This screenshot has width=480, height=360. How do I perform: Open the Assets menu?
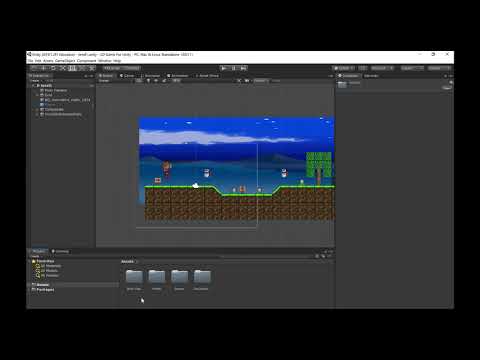(48, 61)
